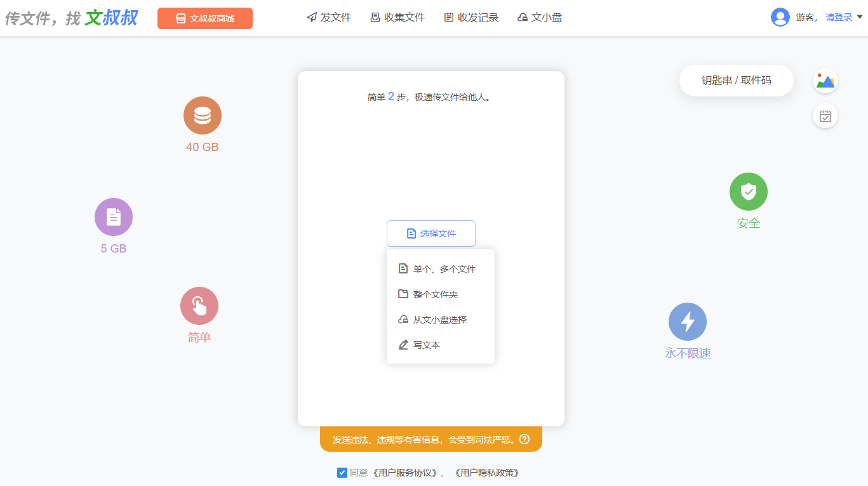This screenshot has width=868, height=486.
Task: Expand the account dropdown arrow
Action: click(x=860, y=17)
